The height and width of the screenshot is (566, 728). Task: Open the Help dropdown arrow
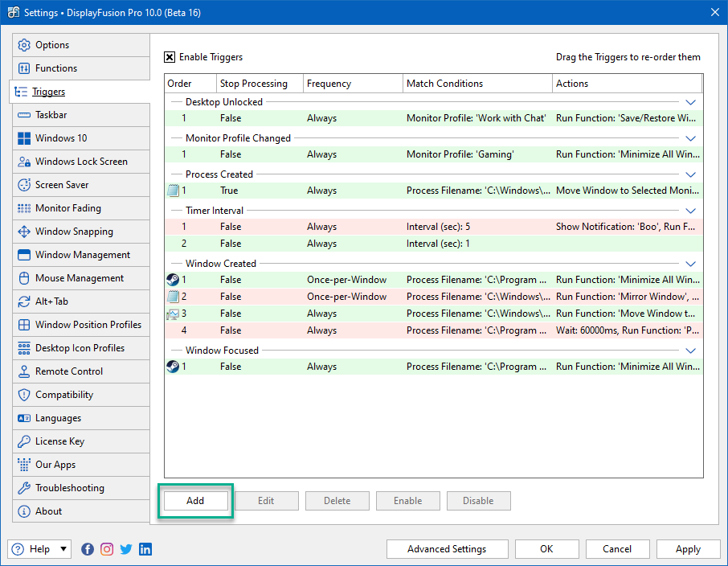pos(63,549)
